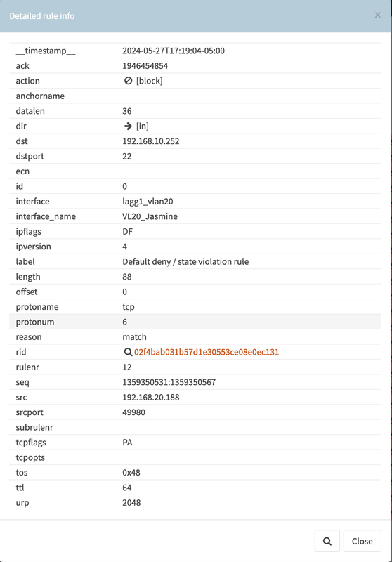Select urp value 2048
The width and height of the screenshot is (392, 562).
131,502
